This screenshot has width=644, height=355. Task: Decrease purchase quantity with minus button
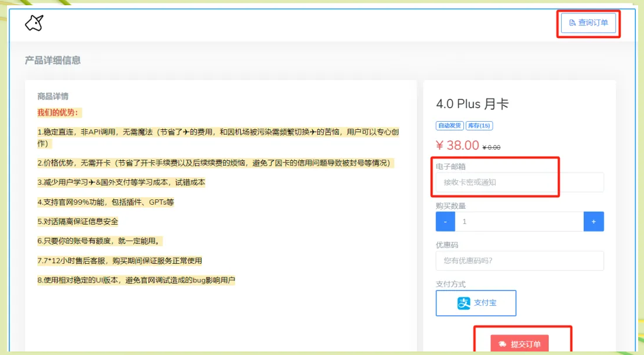point(445,222)
